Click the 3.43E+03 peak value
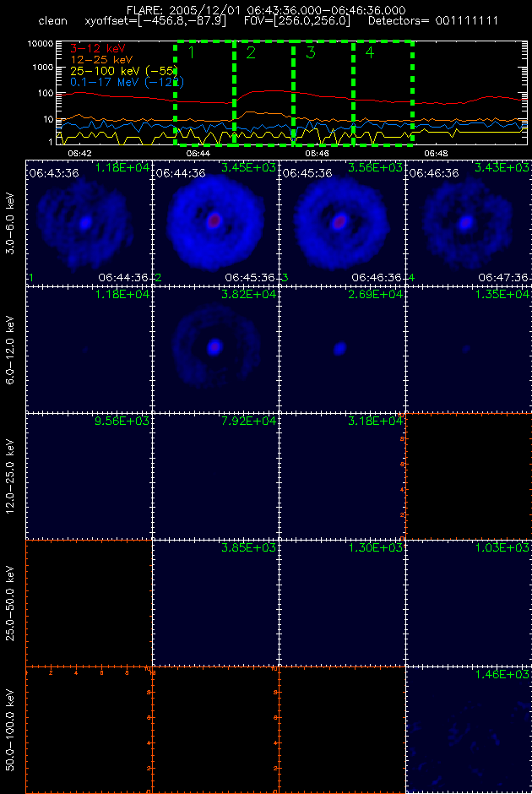Image resolution: width=532 pixels, height=794 pixels. pos(502,166)
